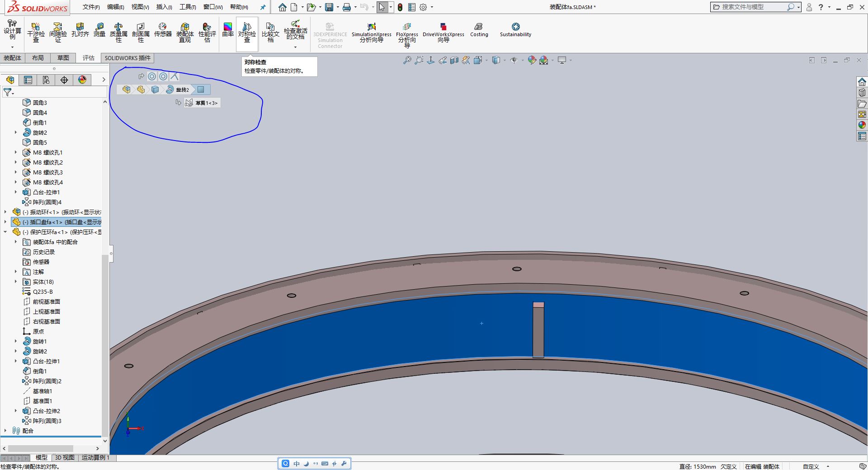Open the 文件(F) menu
Image resolution: width=868 pixels, height=470 pixels.
(x=91, y=7)
